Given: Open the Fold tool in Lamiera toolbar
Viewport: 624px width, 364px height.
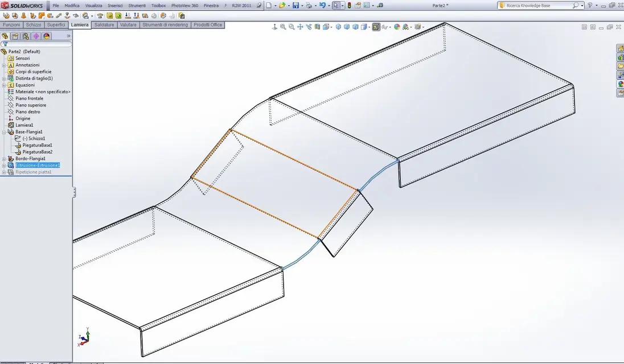Looking at the screenshot, I should [137, 16].
